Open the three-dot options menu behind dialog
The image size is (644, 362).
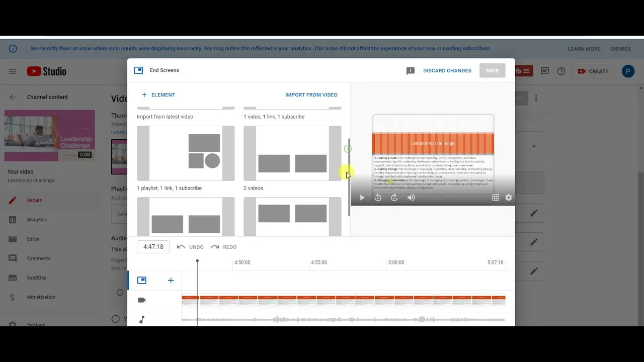point(536,99)
